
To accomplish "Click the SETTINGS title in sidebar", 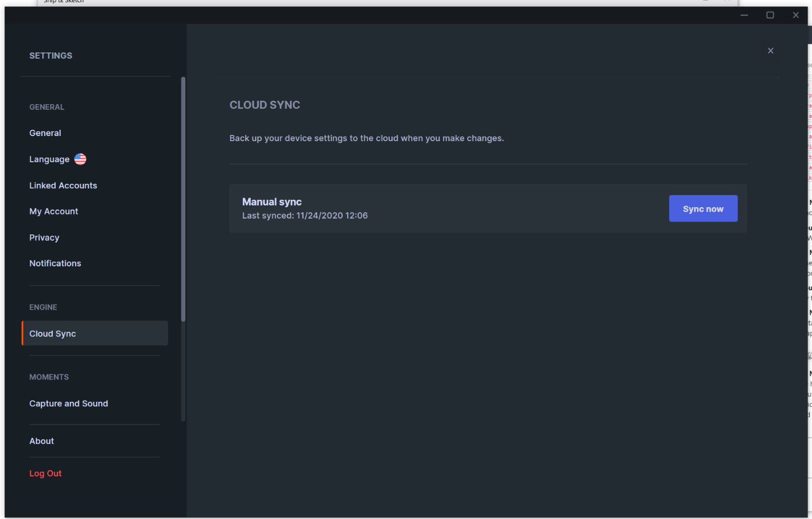I will coord(51,56).
